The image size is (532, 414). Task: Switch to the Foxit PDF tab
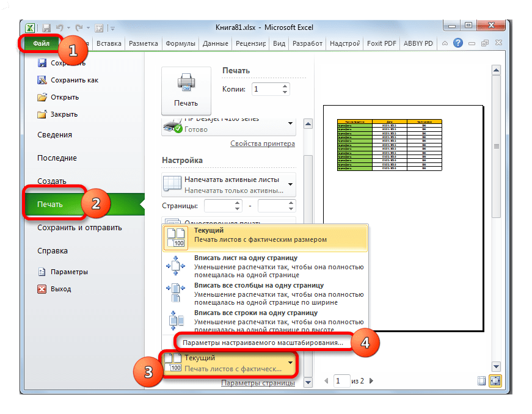(381, 43)
